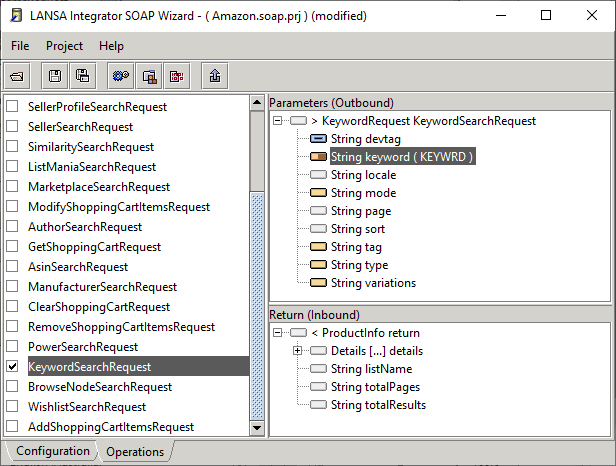The width and height of the screenshot is (616, 466).
Task: Tick the PowerSearchRequest checkbox
Action: click(x=12, y=346)
